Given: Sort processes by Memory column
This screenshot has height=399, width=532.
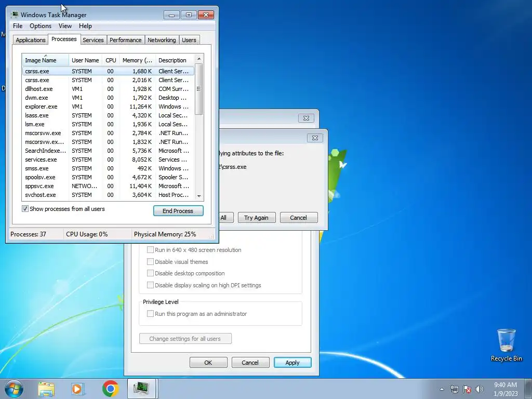Looking at the screenshot, I should (x=137, y=60).
